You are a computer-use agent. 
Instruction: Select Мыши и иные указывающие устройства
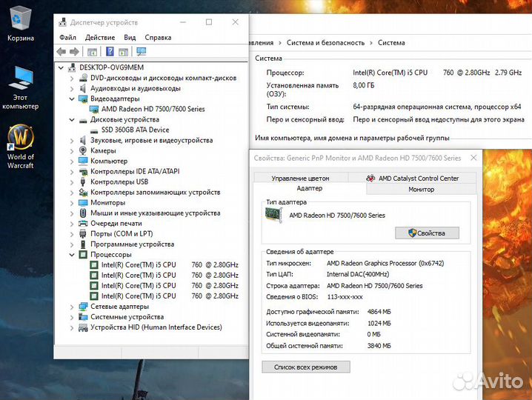click(156, 213)
